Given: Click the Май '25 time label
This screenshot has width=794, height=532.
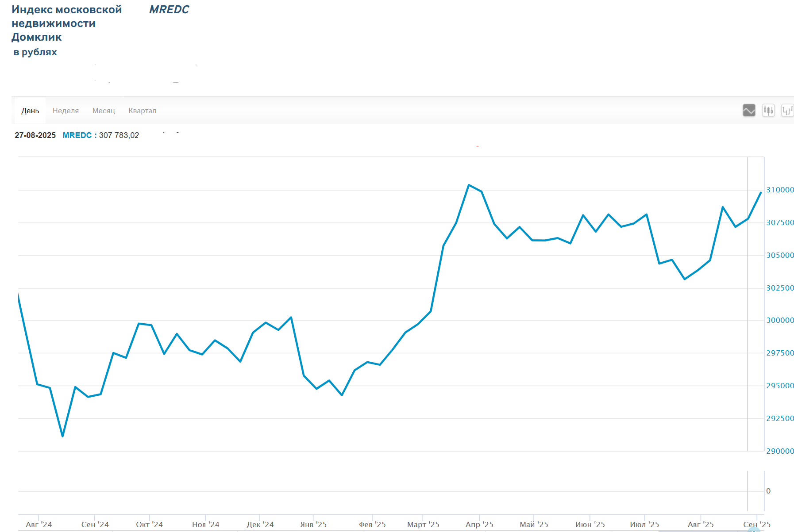Looking at the screenshot, I should [534, 524].
